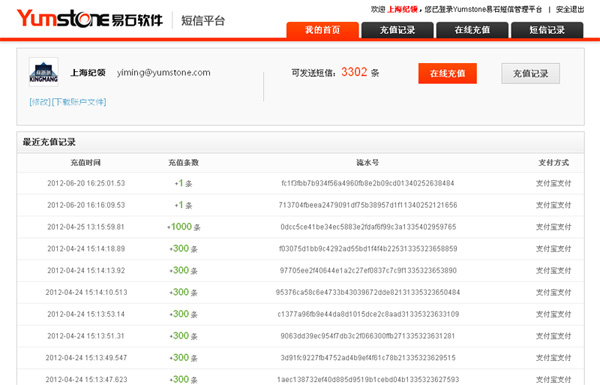The width and height of the screenshot is (600, 385).
Task: Go to the 短信记录 tab
Action: click(547, 30)
